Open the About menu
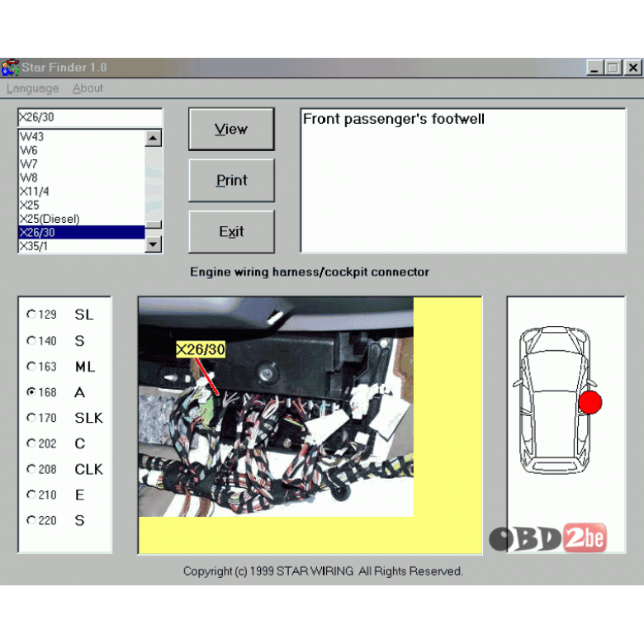Viewport: 644px width, 644px height. tap(88, 88)
